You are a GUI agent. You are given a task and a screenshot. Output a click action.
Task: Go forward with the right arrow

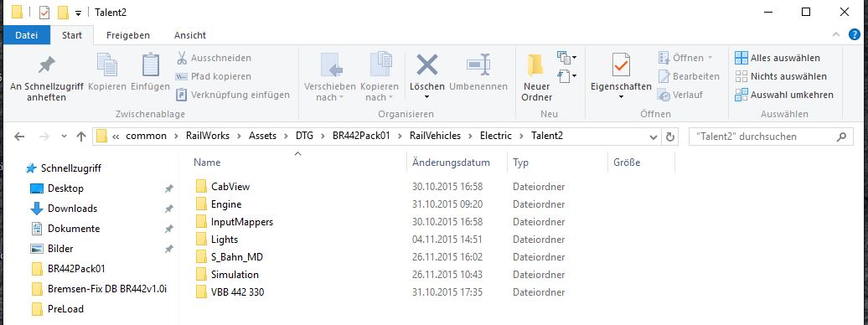pos(45,137)
